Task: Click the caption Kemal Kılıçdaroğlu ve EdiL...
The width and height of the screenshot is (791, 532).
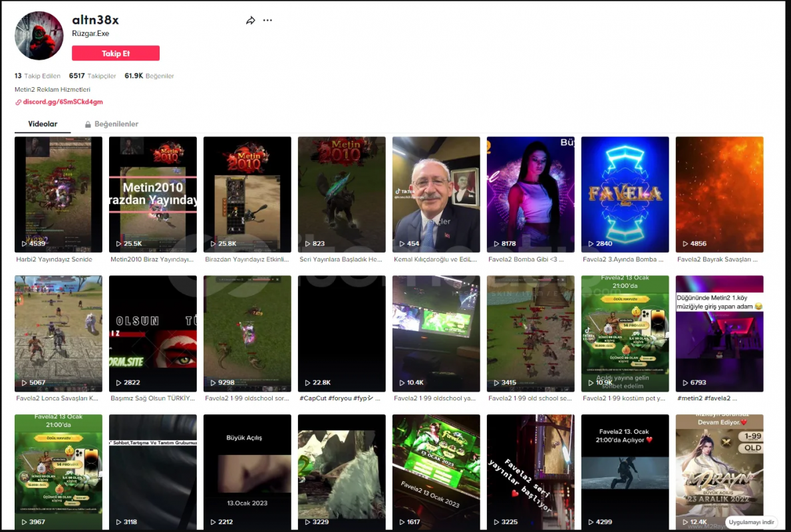Action: [x=435, y=259]
